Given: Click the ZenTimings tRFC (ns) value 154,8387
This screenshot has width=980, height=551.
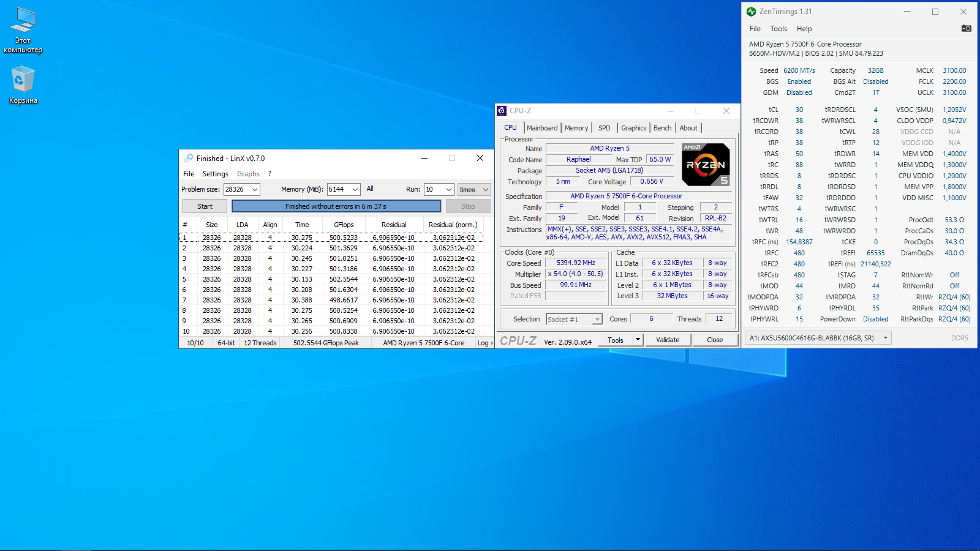Looking at the screenshot, I should (799, 242).
